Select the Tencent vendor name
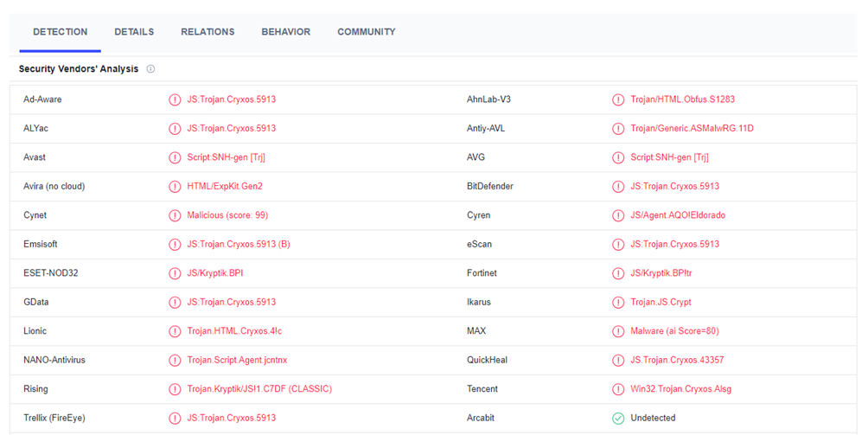The width and height of the screenshot is (868, 435). [482, 389]
